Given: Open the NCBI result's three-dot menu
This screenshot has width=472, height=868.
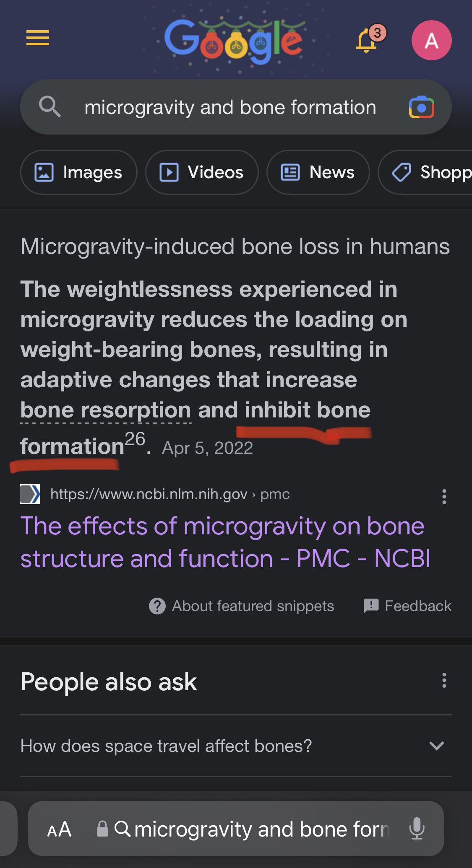Looking at the screenshot, I should click(444, 497).
